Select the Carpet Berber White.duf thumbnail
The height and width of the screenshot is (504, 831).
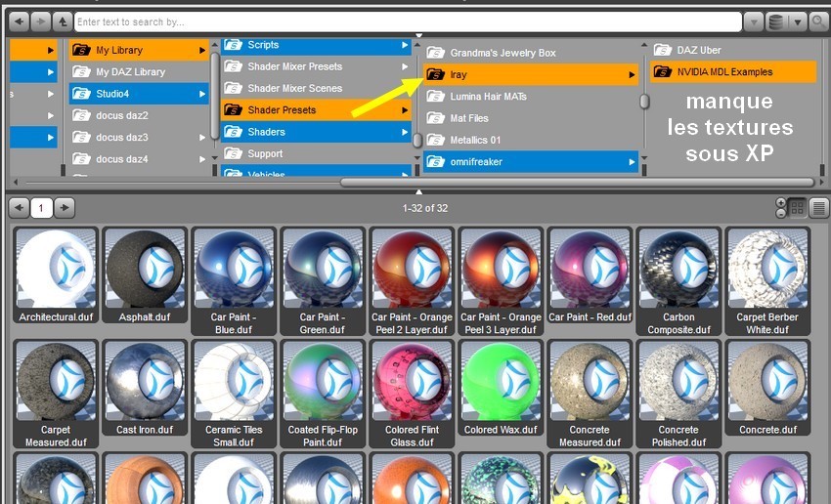767,281
